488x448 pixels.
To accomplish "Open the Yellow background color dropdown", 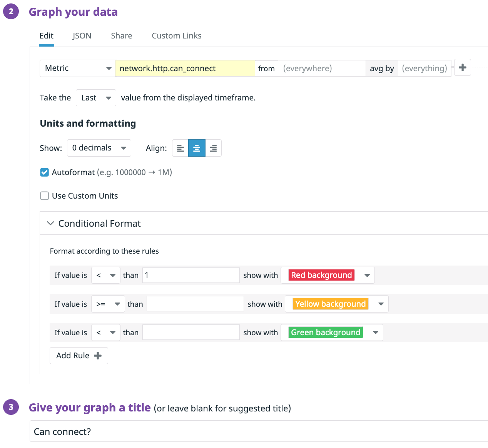I will 337,304.
